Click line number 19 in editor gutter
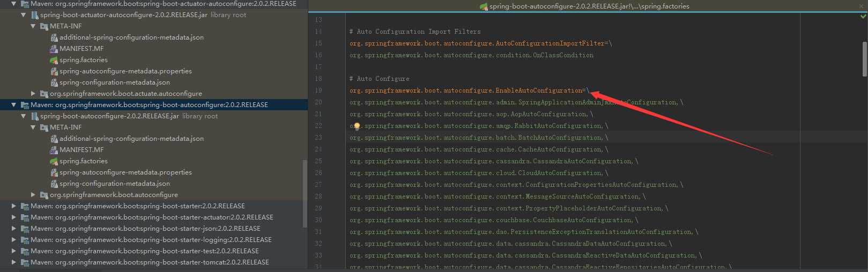The width and height of the screenshot is (868, 272). tap(318, 90)
